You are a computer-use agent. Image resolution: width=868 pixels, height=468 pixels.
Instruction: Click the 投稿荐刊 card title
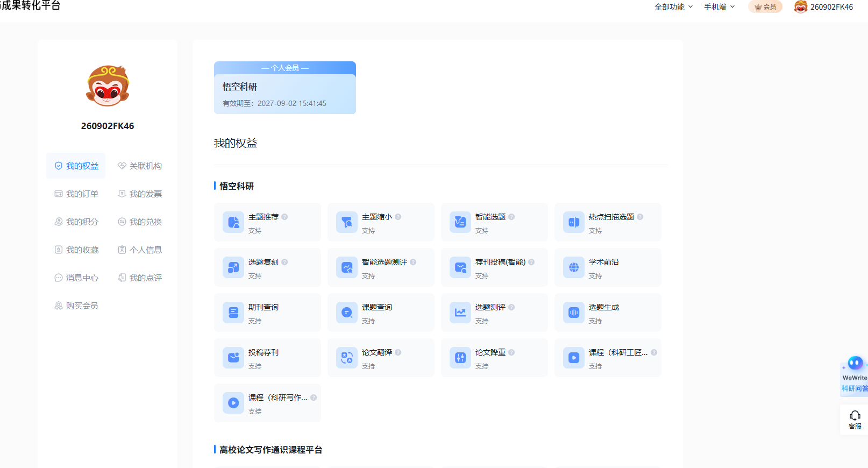click(264, 352)
